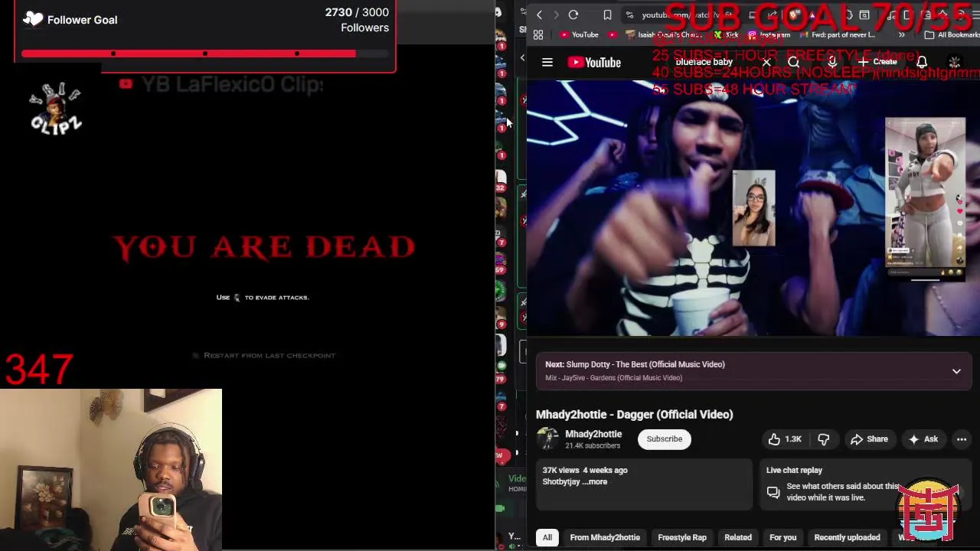Image resolution: width=980 pixels, height=551 pixels.
Task: Select the 'Recently uploaded' chip
Action: coord(847,537)
